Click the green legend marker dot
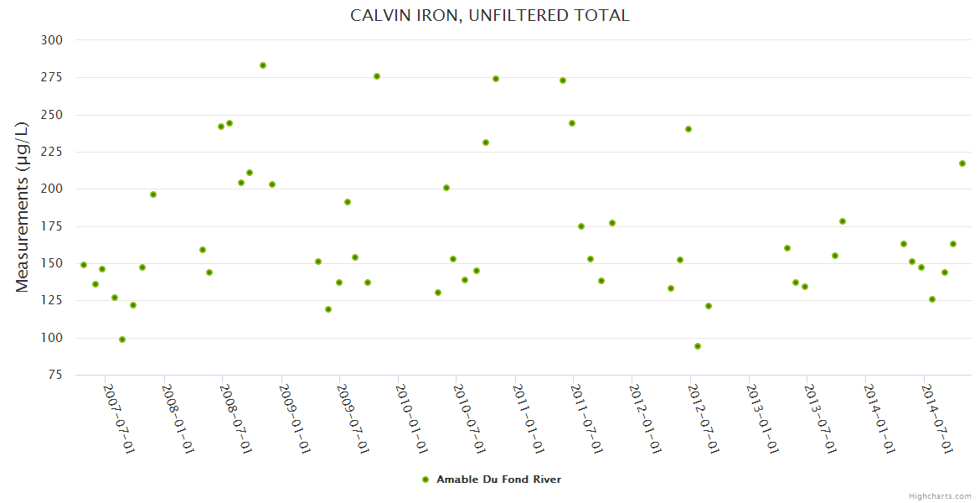Viewport: 980px width, 503px height. coord(426,480)
